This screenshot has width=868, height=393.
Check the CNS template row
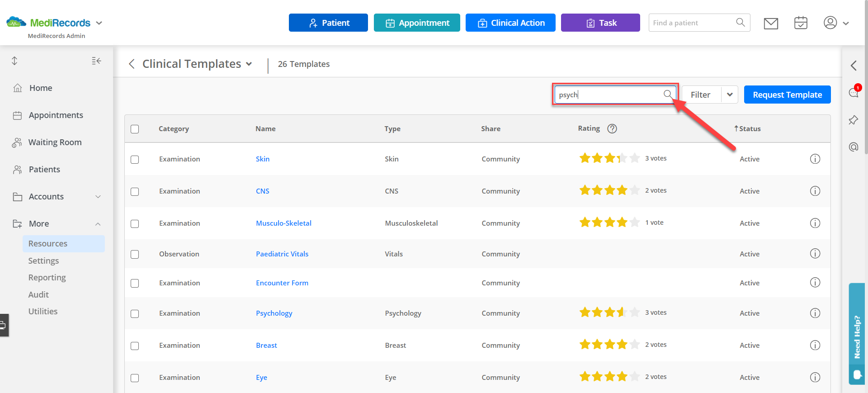[x=135, y=192]
